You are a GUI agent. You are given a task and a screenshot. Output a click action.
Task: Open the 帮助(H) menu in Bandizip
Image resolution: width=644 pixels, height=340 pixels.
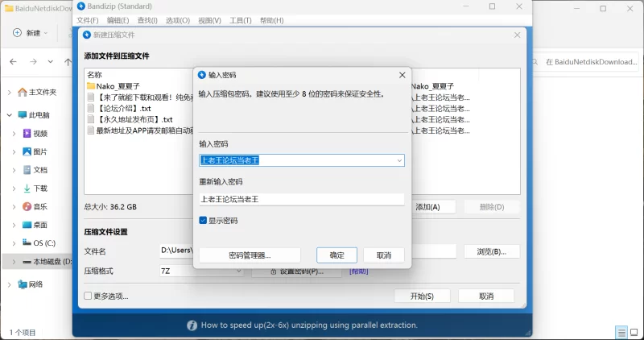pos(271,20)
